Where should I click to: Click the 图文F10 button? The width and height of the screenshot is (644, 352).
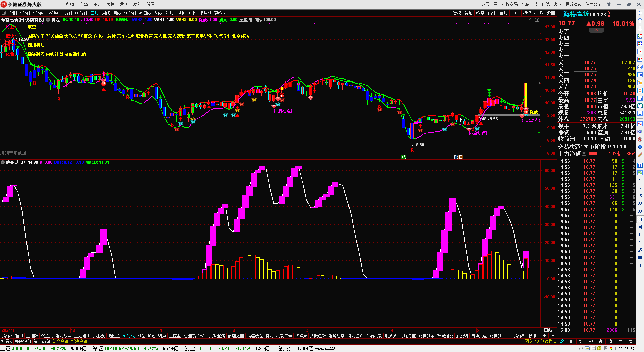(532, 341)
